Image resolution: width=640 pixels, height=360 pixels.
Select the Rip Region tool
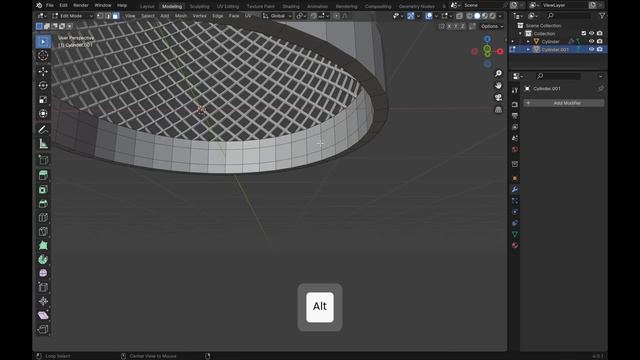tap(43, 329)
